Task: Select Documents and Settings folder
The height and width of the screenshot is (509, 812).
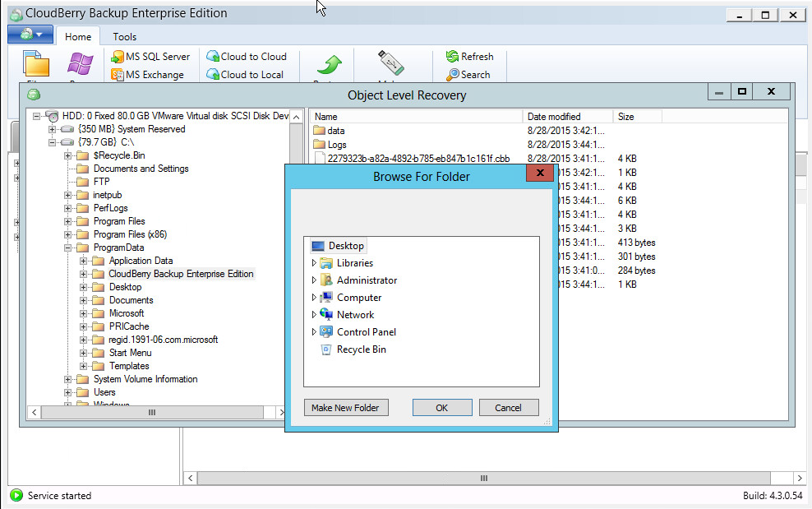Action: click(141, 169)
